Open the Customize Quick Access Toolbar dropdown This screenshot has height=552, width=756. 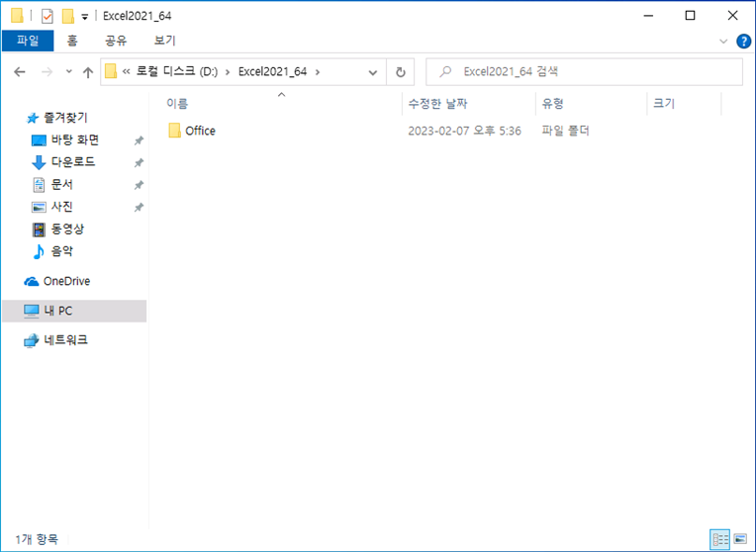pos(84,17)
